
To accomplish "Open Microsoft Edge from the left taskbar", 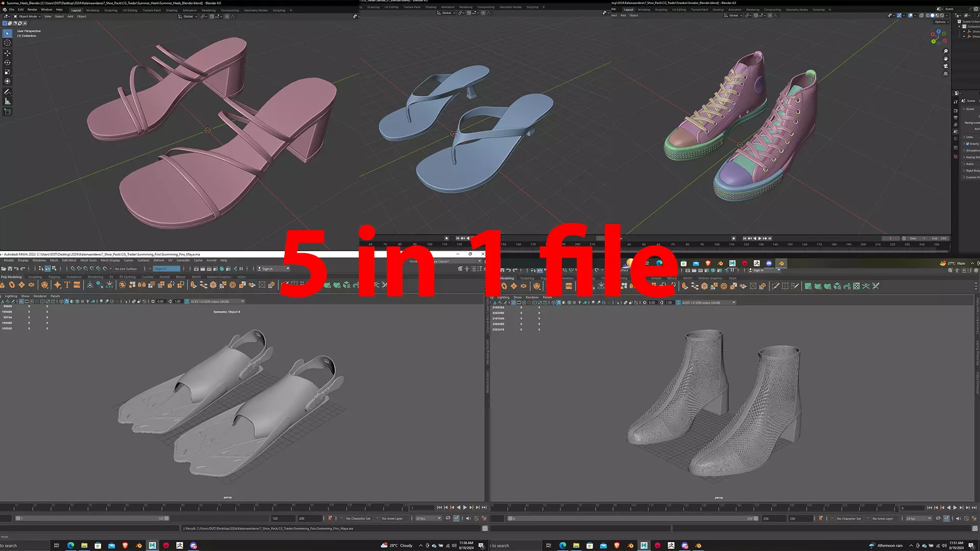I will pyautogui.click(x=70, y=545).
